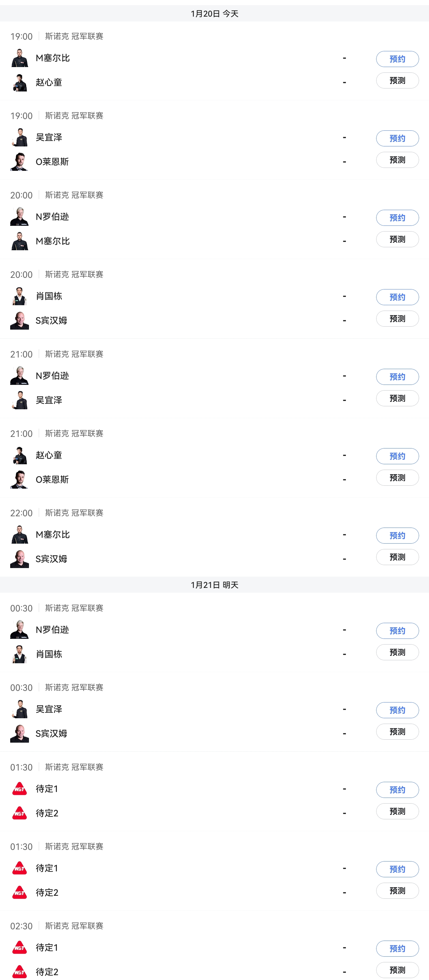The image size is (429, 980).
Task: Click 赵心童's avatar in the 19:00 match
Action: pos(19,83)
